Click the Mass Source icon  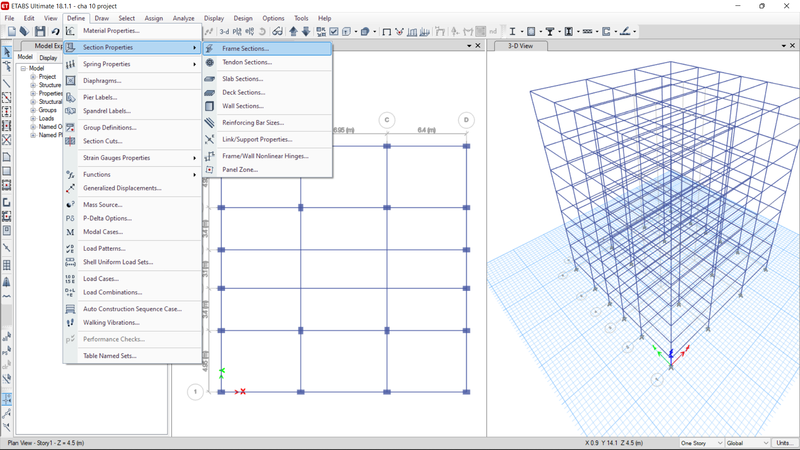[70, 205]
